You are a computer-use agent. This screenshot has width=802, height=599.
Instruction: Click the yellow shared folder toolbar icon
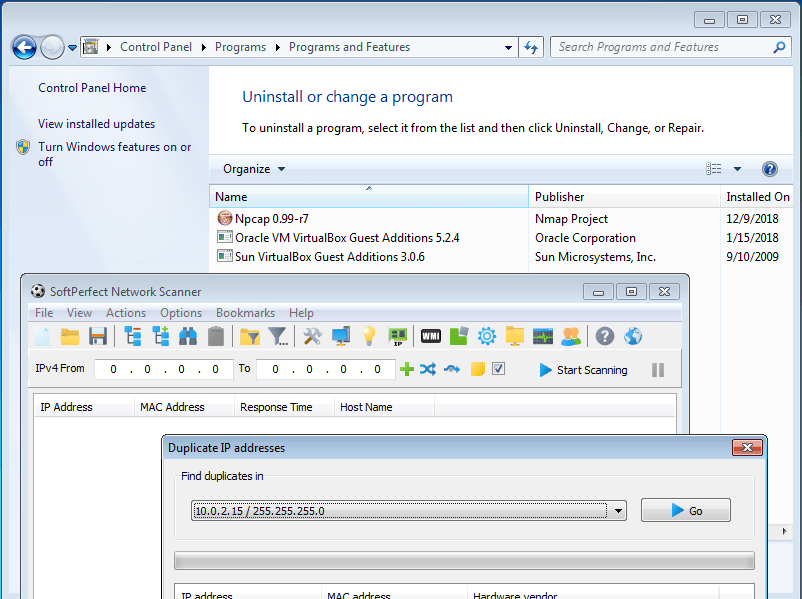(x=515, y=336)
